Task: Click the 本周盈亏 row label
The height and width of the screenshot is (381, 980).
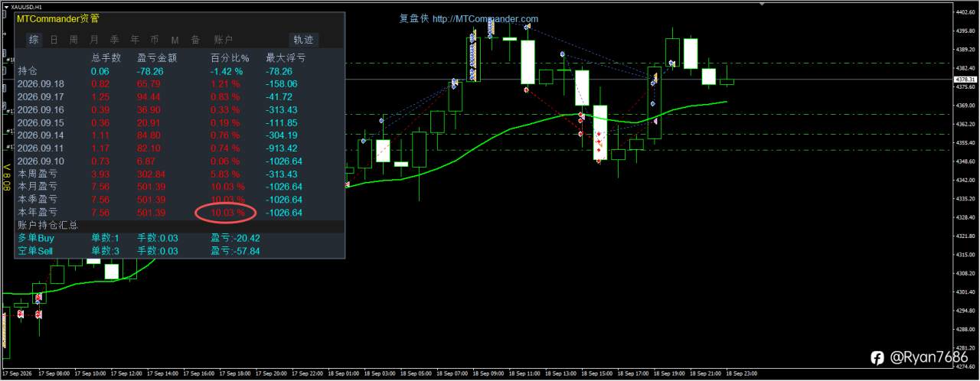Action: click(37, 174)
